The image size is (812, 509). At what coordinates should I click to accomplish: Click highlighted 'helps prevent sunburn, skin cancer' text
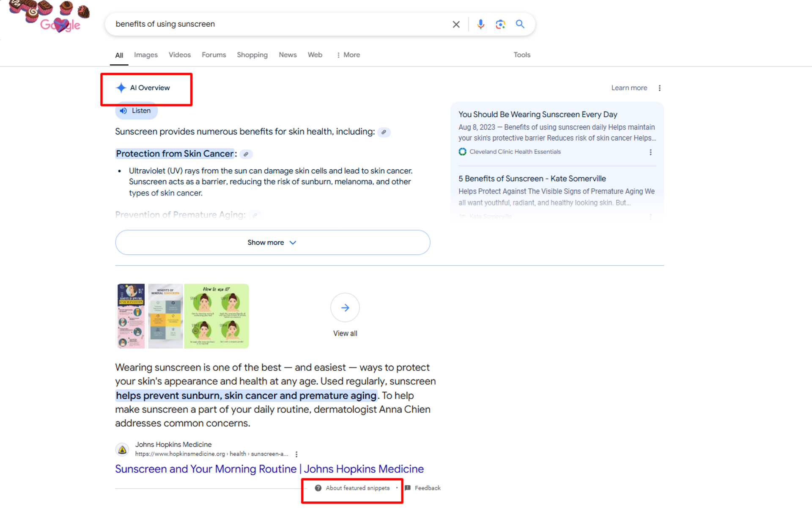[246, 396]
